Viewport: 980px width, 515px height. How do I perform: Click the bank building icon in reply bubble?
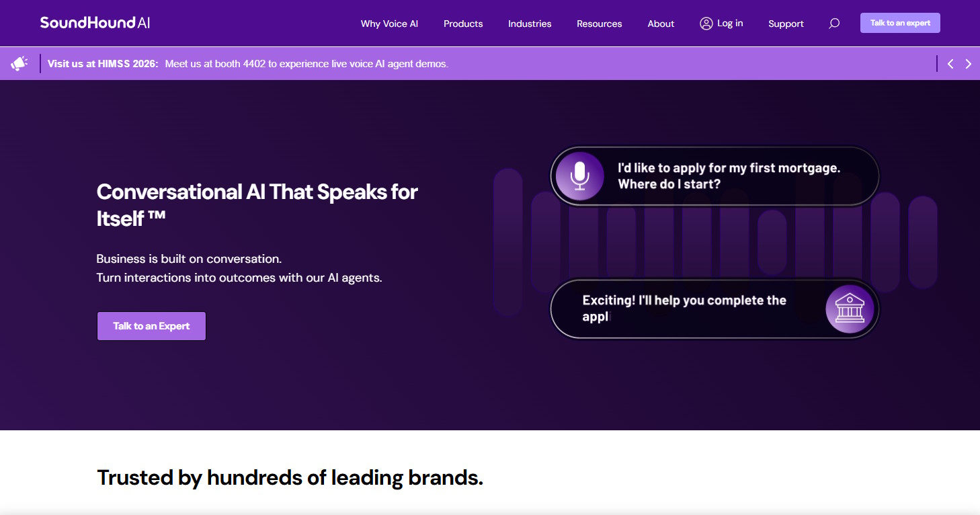point(850,309)
